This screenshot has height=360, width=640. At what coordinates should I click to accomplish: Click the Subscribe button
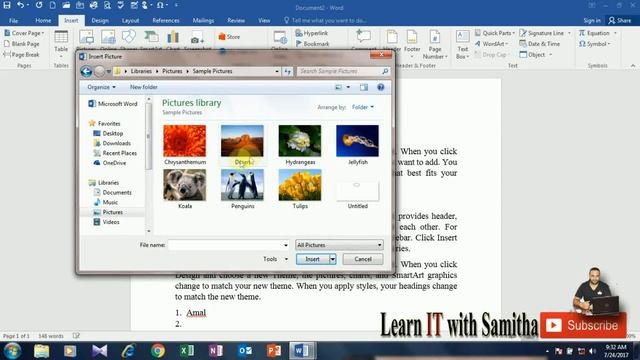[583, 325]
